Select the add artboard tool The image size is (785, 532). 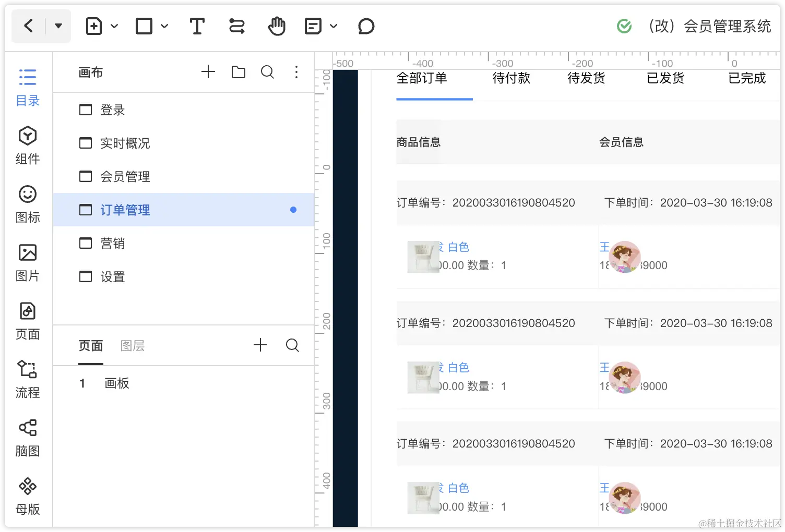(94, 26)
